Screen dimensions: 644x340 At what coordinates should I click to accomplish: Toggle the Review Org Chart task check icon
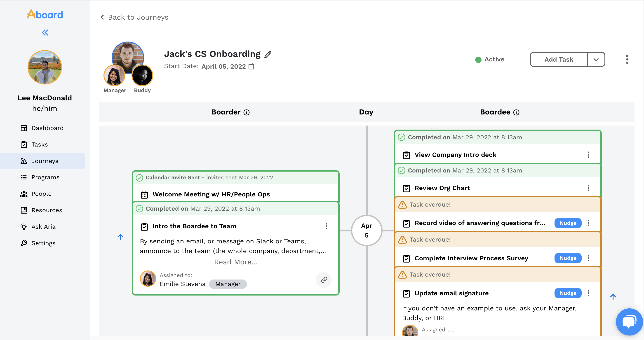(x=407, y=188)
